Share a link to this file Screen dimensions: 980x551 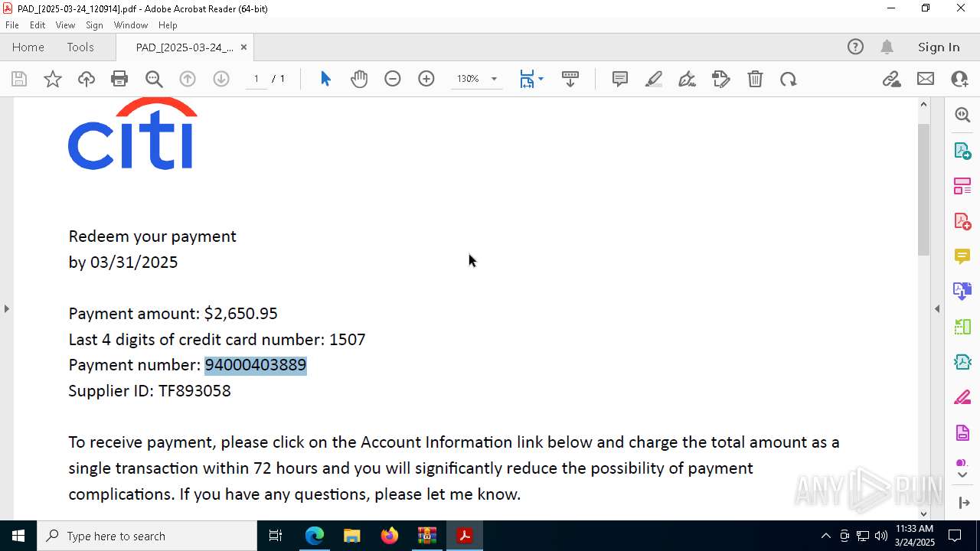click(892, 79)
